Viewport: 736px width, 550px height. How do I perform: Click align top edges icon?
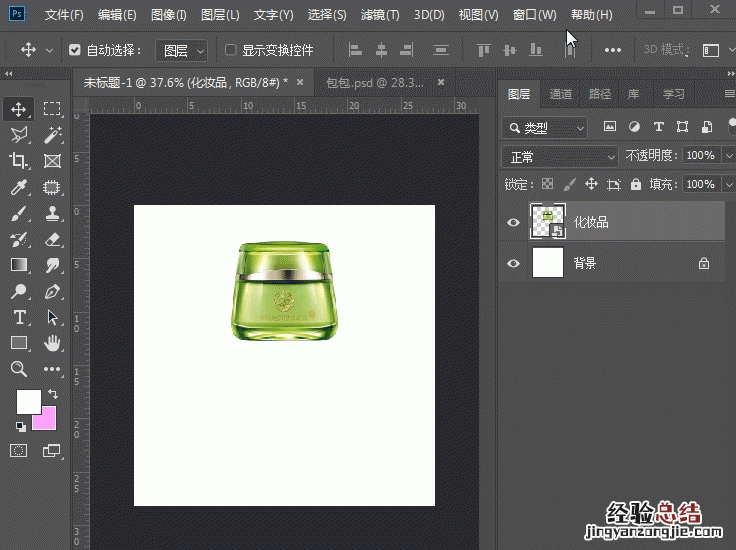pos(483,50)
